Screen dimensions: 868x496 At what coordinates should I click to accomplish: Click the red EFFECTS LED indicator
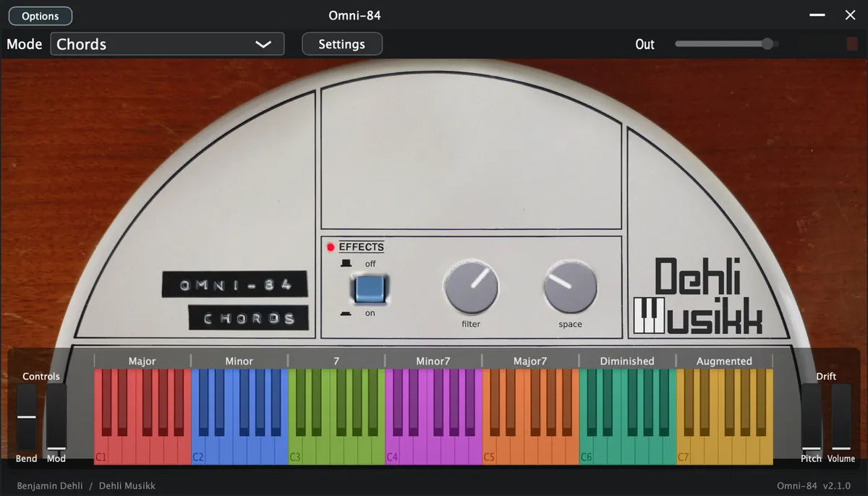[x=331, y=247]
